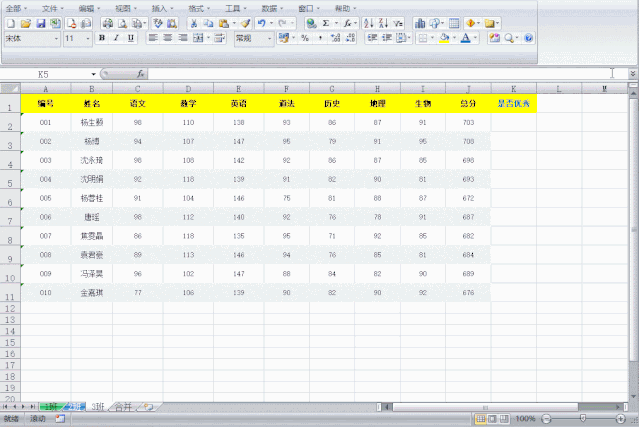This screenshot has width=639, height=427.
Task: Open the 文件 menu
Action: click(53, 9)
